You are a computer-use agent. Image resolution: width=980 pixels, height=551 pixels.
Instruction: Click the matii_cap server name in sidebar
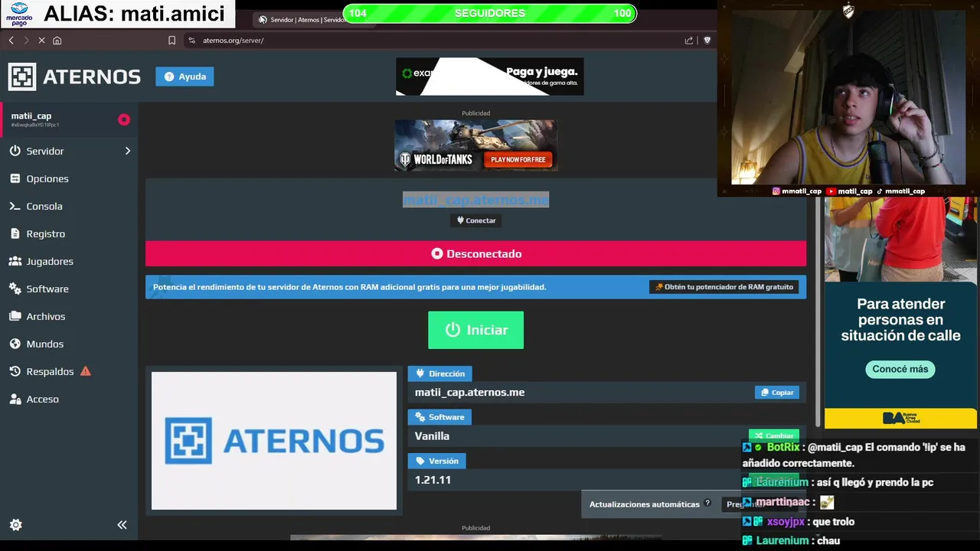coord(31,116)
